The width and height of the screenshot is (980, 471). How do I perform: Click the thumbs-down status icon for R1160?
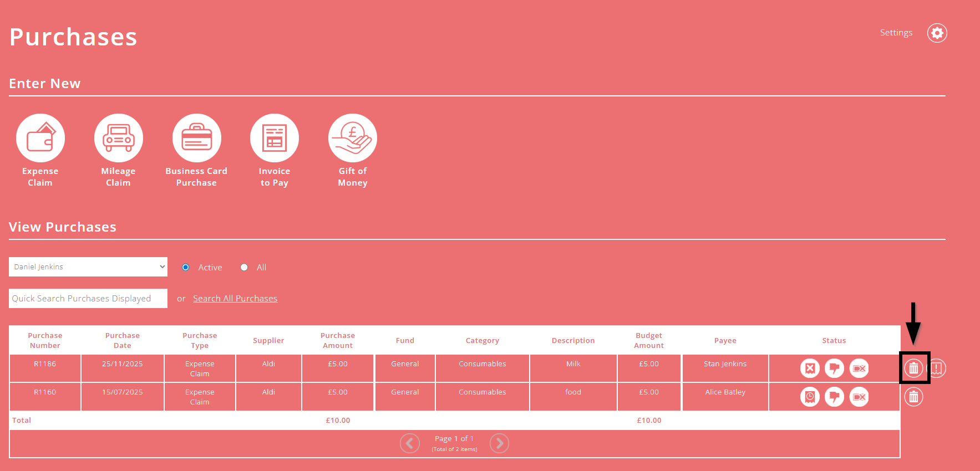[x=834, y=397]
